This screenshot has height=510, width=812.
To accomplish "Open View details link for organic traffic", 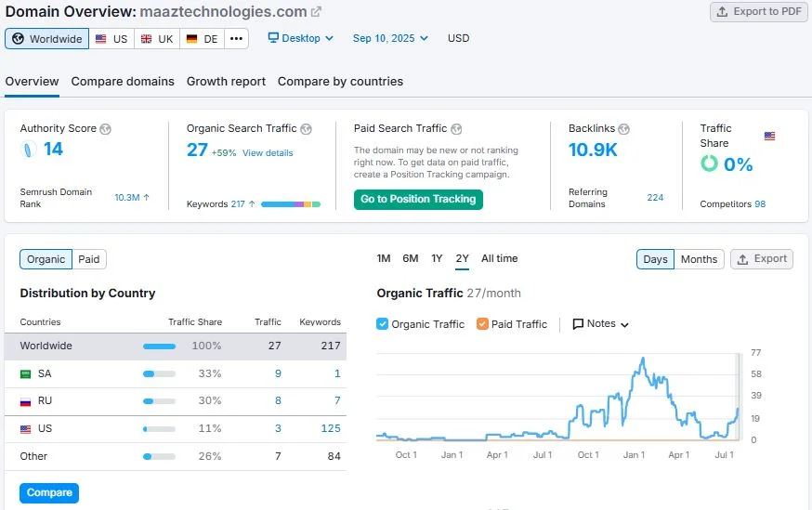I will 268,153.
